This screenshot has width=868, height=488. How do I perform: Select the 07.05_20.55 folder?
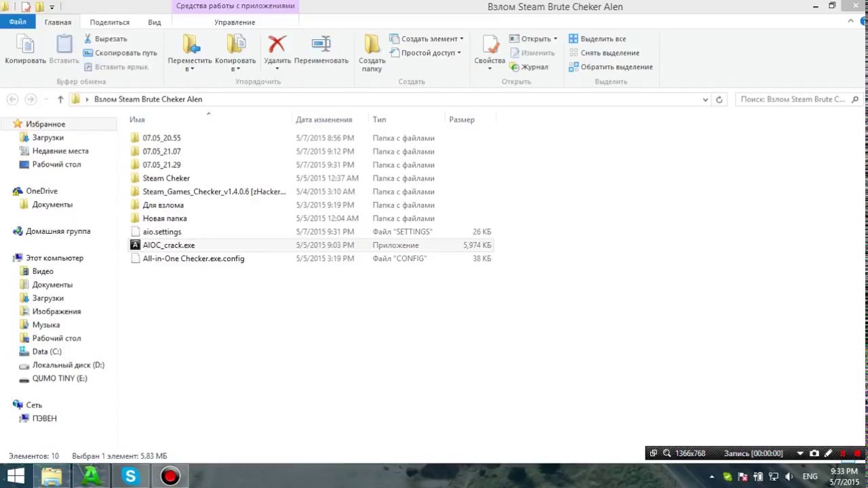[x=161, y=138]
